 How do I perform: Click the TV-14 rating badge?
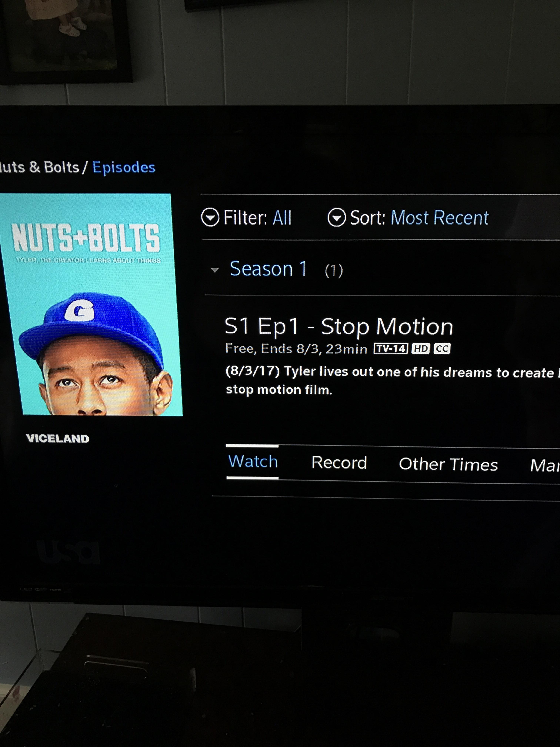(x=391, y=348)
